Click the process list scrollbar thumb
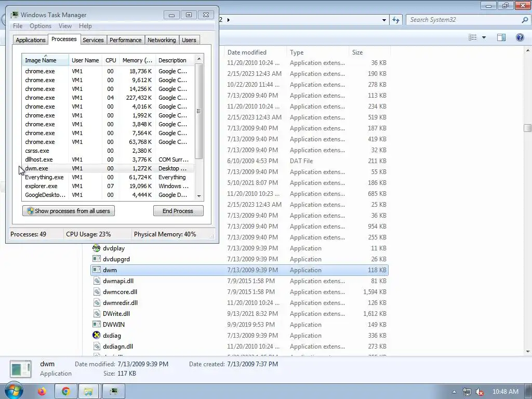The height and width of the screenshot is (399, 532). tap(199, 111)
